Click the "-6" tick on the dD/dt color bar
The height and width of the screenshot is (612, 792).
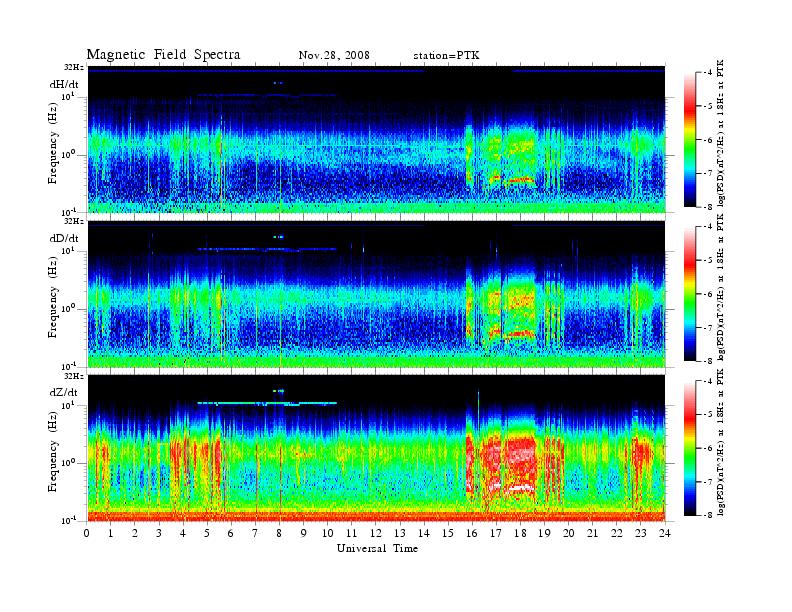[709, 294]
